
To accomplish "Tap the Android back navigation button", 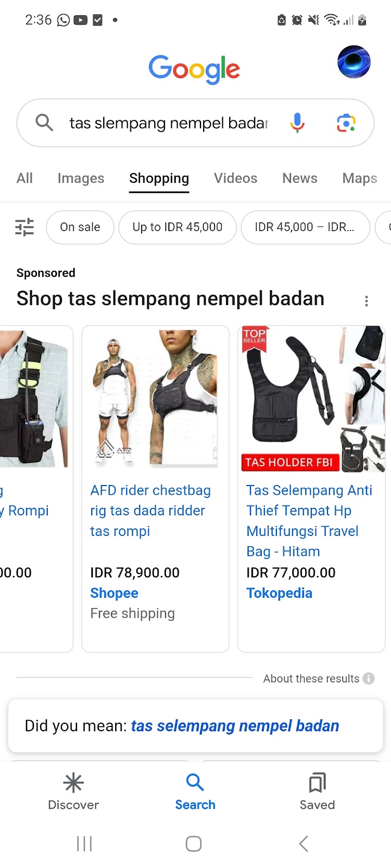I will 304,844.
